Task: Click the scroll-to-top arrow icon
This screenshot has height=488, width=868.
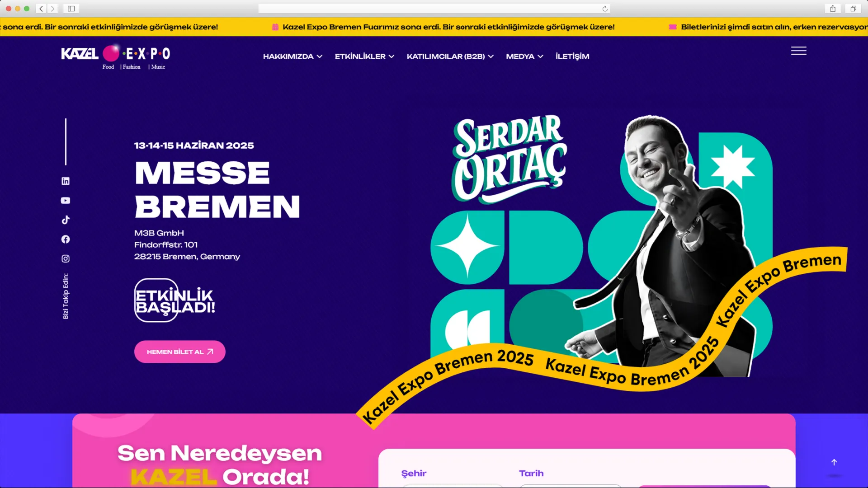Action: point(834,462)
